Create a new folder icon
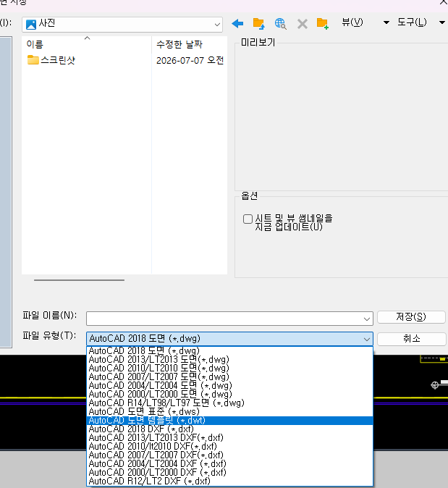Screen dimensions: 448x488 323,24
